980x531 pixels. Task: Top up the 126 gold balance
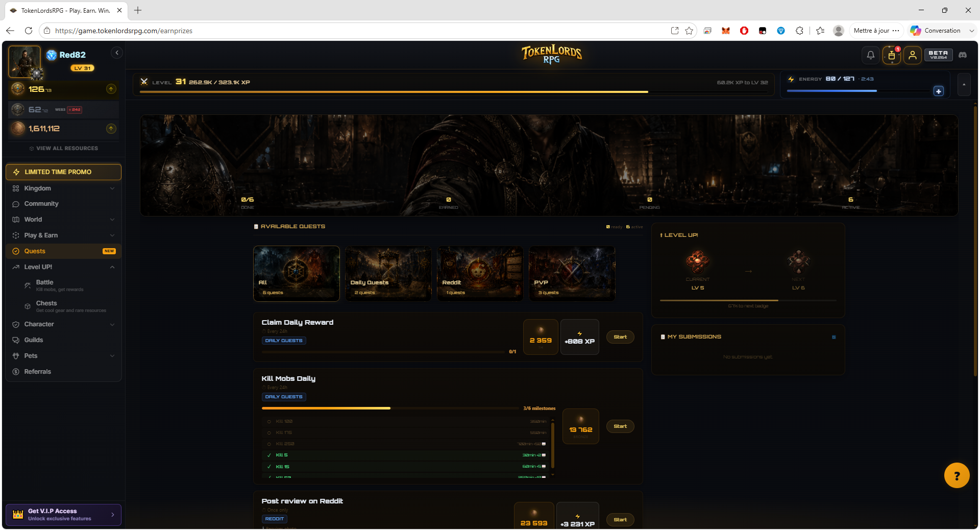coord(111,89)
